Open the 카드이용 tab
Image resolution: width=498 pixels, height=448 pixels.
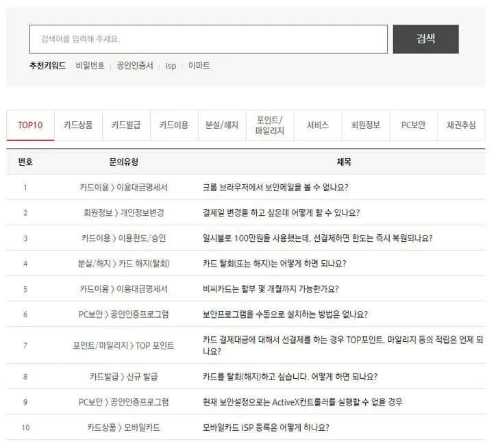[174, 125]
